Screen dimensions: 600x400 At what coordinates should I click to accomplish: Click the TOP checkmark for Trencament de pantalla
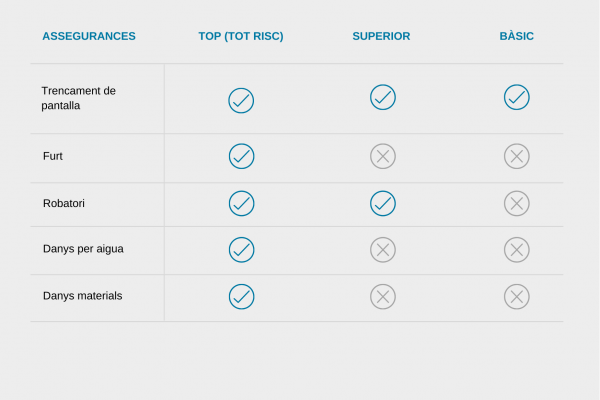point(241,101)
